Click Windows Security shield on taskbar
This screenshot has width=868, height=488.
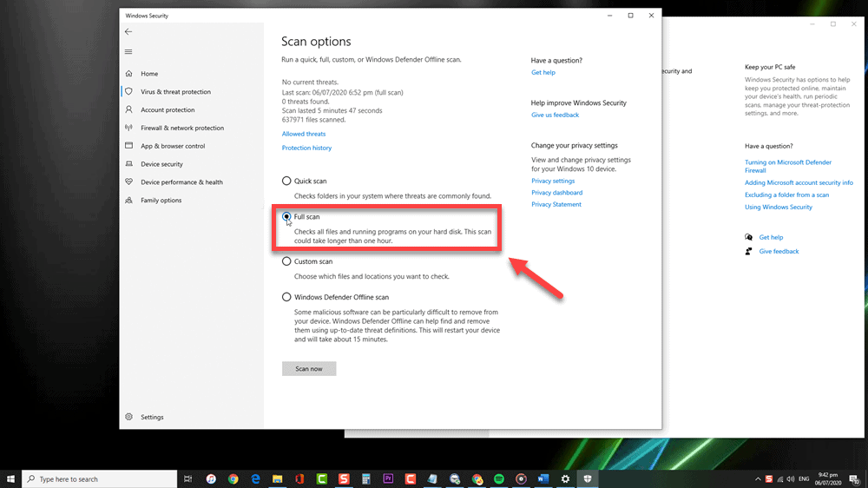(588, 478)
